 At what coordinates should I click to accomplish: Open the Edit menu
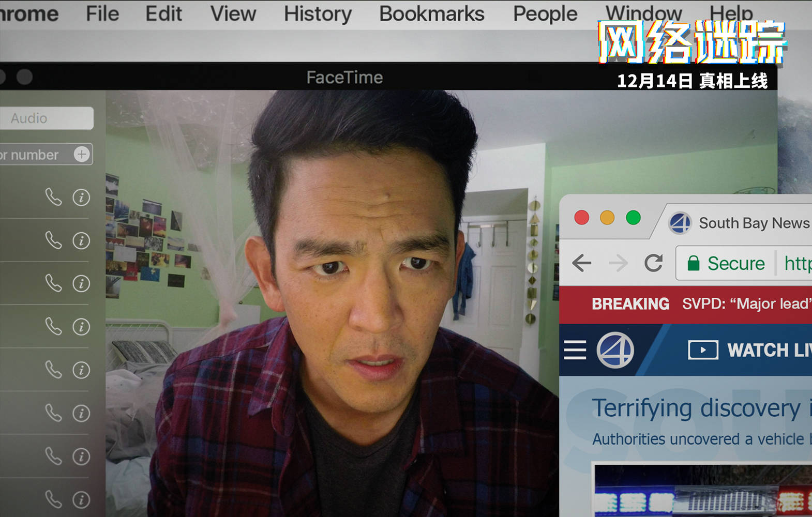click(x=163, y=13)
